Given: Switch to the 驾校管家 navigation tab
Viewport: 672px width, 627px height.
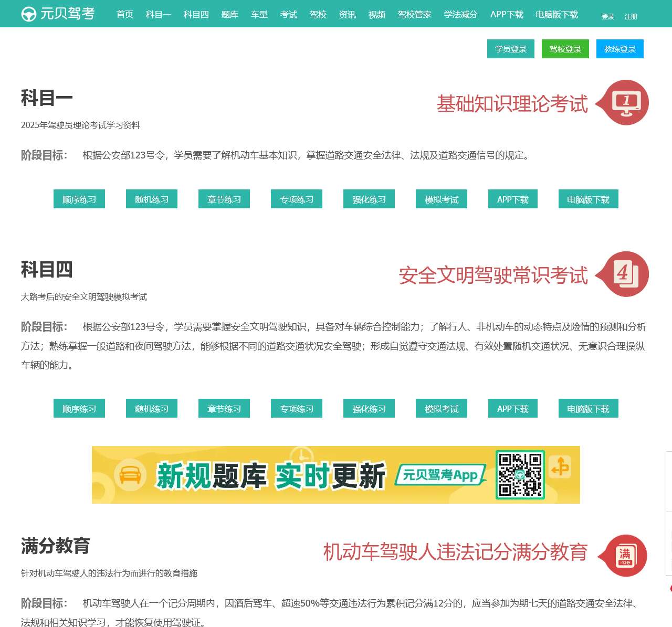Looking at the screenshot, I should pos(414,15).
